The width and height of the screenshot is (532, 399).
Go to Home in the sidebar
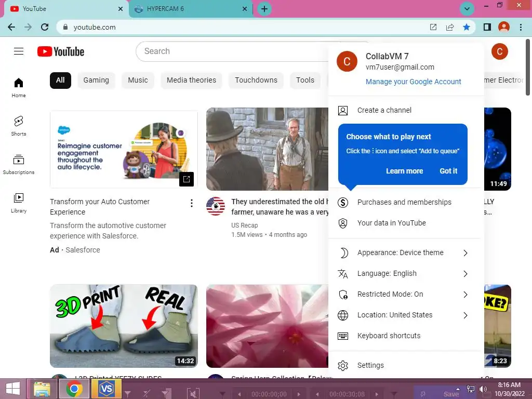click(19, 87)
